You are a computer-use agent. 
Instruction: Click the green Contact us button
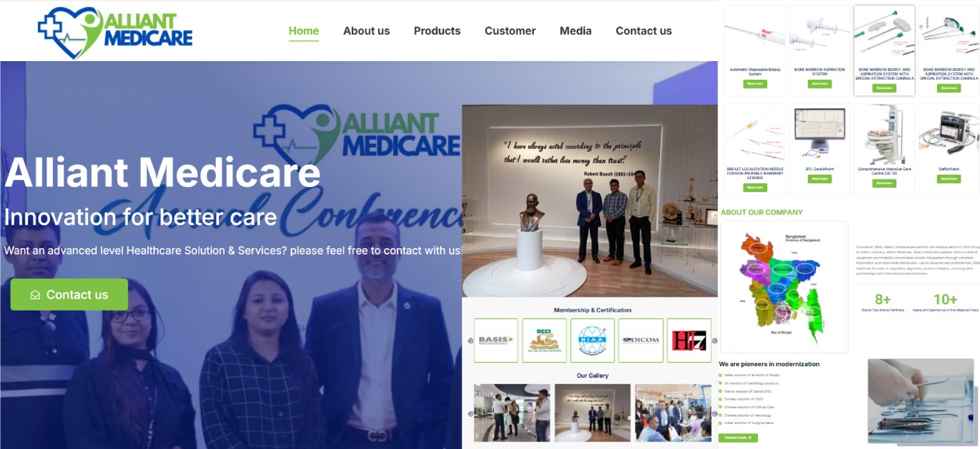pyautogui.click(x=69, y=294)
